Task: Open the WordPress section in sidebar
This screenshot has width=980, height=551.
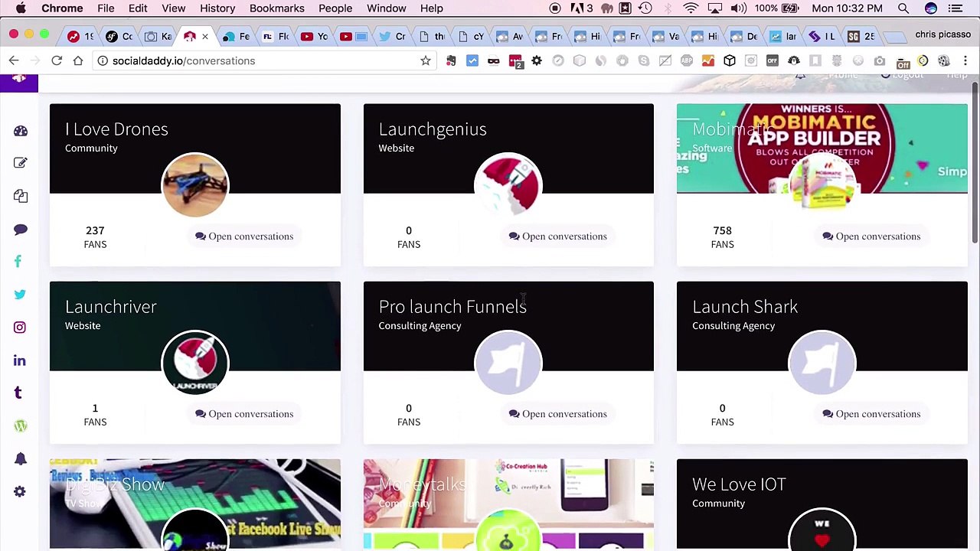Action: [x=21, y=426]
